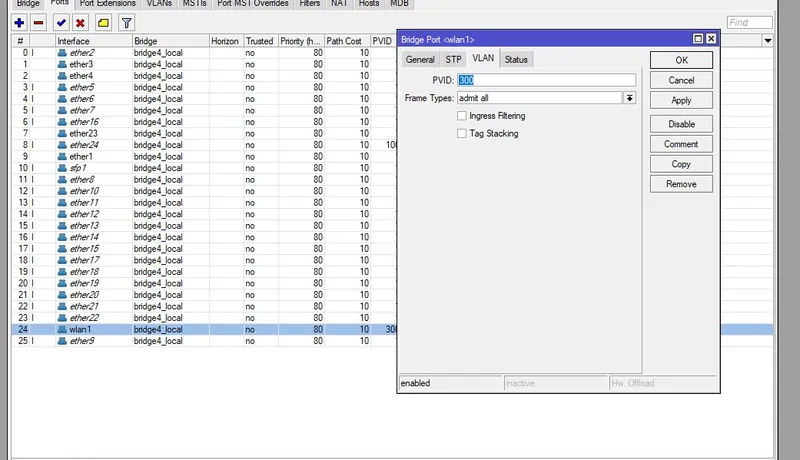The width and height of the screenshot is (800, 460).
Task: Open the funnel Filter icon
Action: [127, 23]
